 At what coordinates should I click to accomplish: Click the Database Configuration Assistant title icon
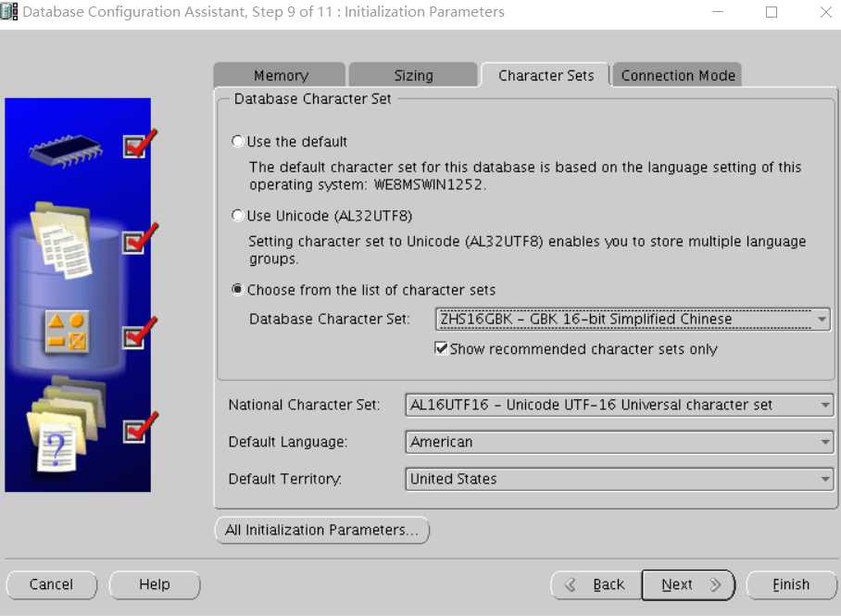click(9, 11)
